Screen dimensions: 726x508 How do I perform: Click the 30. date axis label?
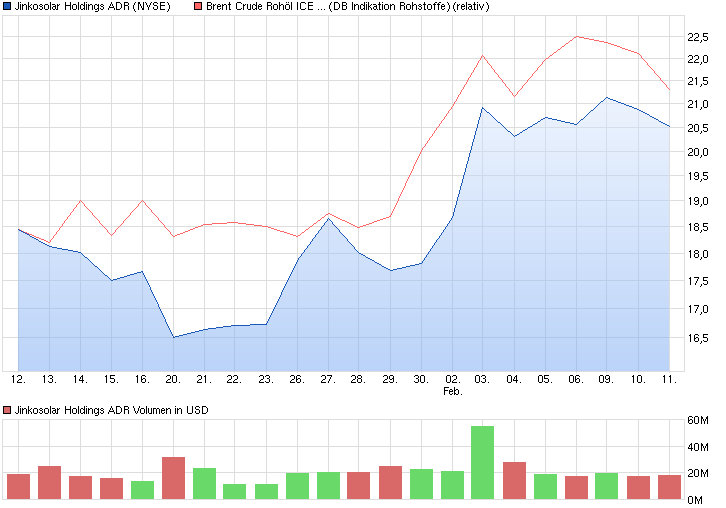[x=421, y=379]
